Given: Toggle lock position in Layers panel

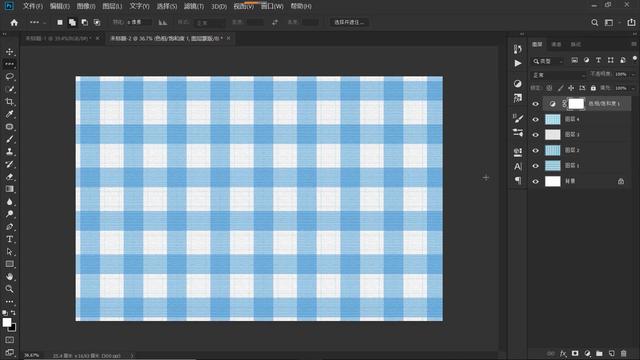Looking at the screenshot, I should [571, 88].
